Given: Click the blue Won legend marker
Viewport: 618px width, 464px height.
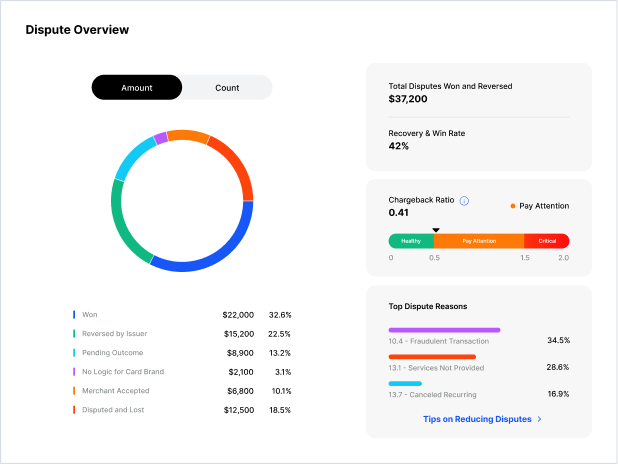Looking at the screenshot, I should (x=74, y=315).
